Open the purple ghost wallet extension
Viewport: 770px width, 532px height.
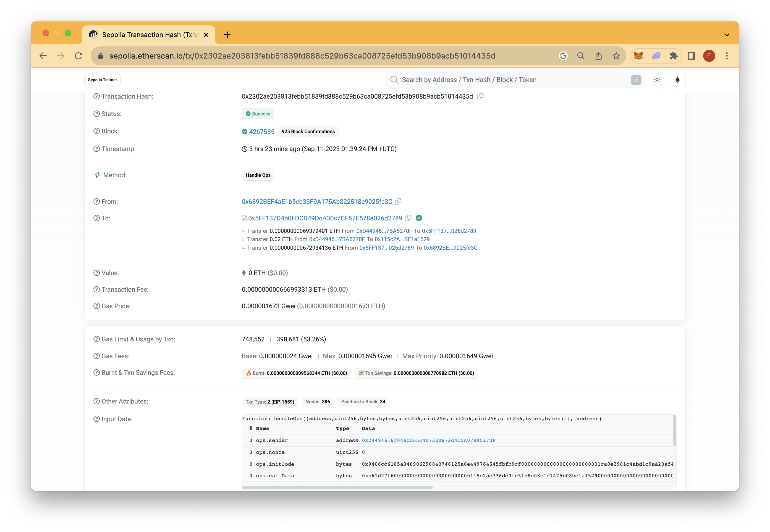[x=656, y=56]
